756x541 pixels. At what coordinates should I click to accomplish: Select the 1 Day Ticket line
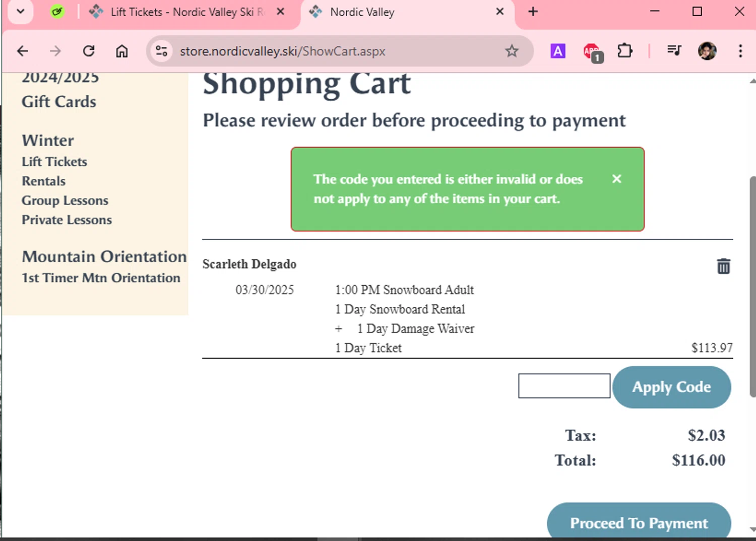tap(368, 348)
